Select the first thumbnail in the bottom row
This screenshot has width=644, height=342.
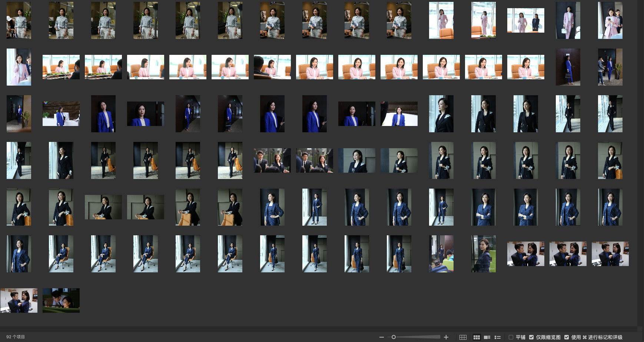(x=19, y=301)
